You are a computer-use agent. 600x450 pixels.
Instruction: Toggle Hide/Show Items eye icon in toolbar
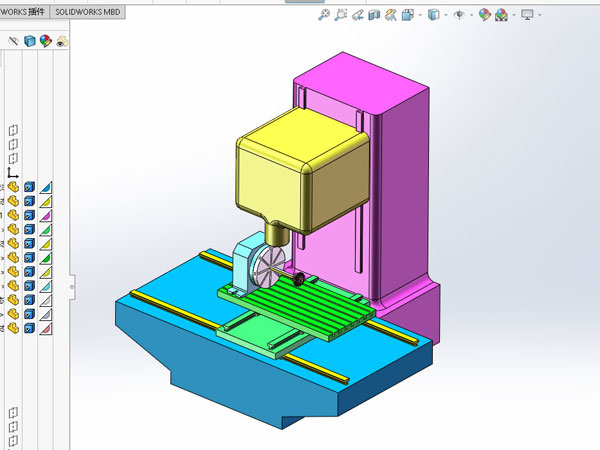pyautogui.click(x=460, y=15)
